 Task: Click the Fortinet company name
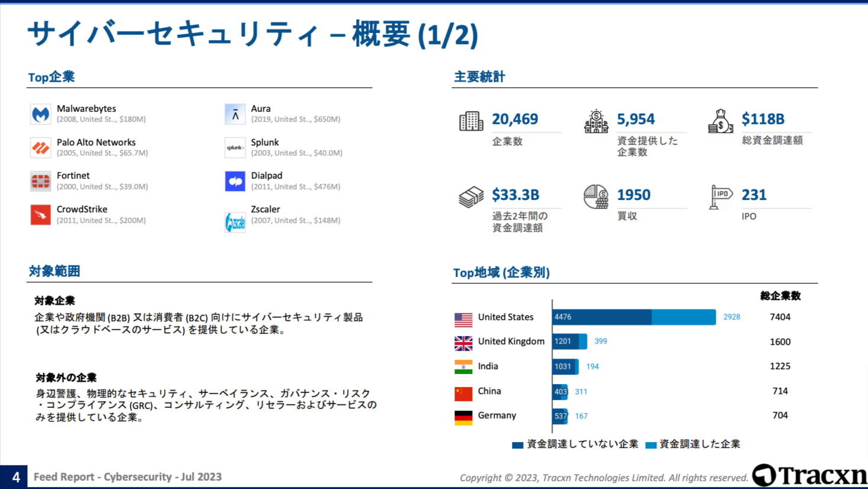coord(73,176)
